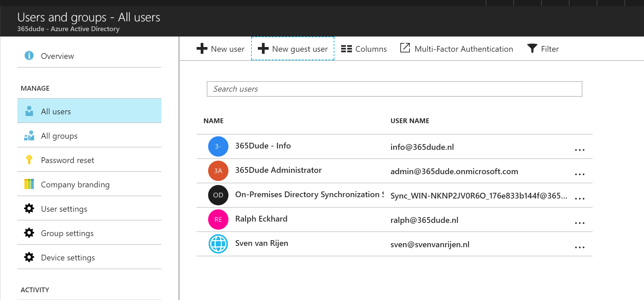Click the User settings gear icon
Screen dimensions: 644x300
tap(29, 208)
